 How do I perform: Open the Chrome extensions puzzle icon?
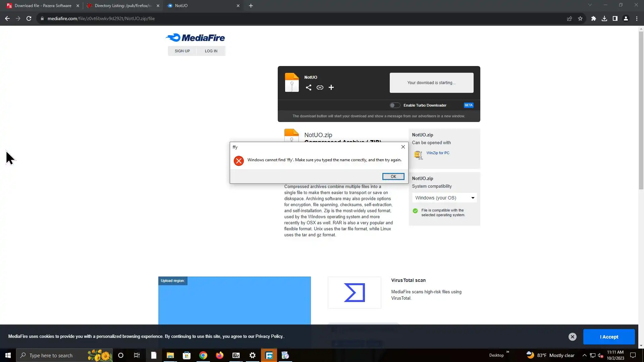[593, 18]
